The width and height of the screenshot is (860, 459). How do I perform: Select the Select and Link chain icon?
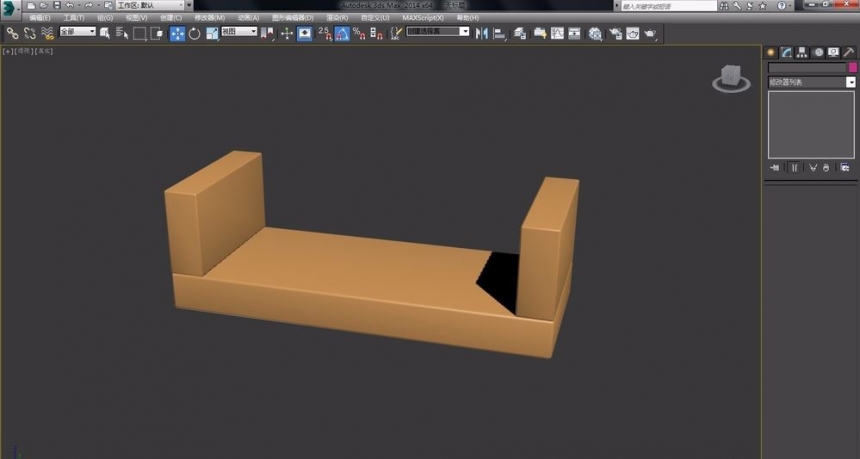click(12, 34)
